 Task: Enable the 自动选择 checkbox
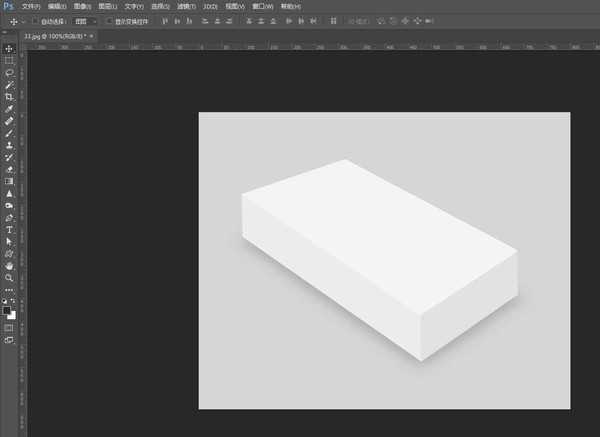[x=36, y=20]
